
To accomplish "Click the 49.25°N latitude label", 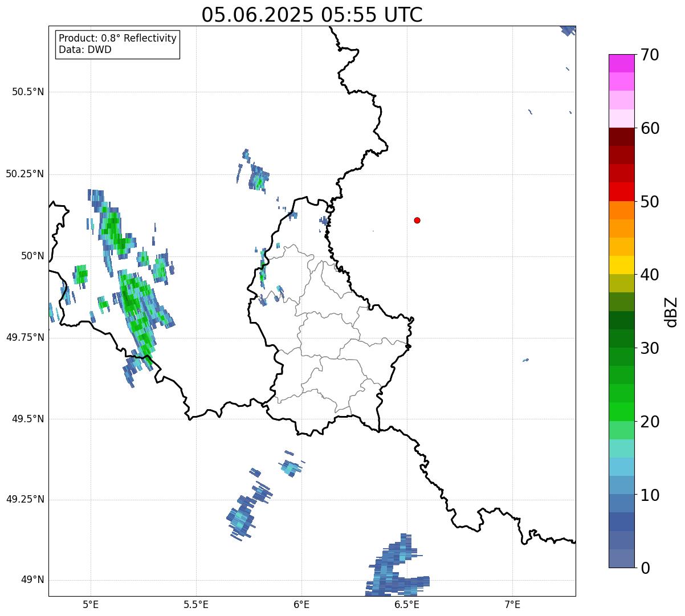I will point(25,499).
